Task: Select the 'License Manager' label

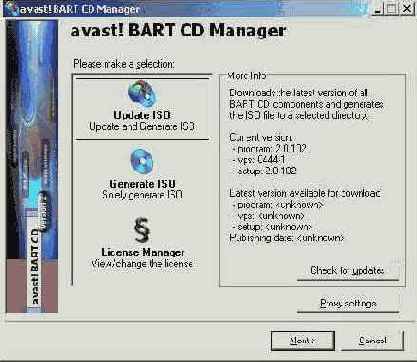Action: coord(143,252)
